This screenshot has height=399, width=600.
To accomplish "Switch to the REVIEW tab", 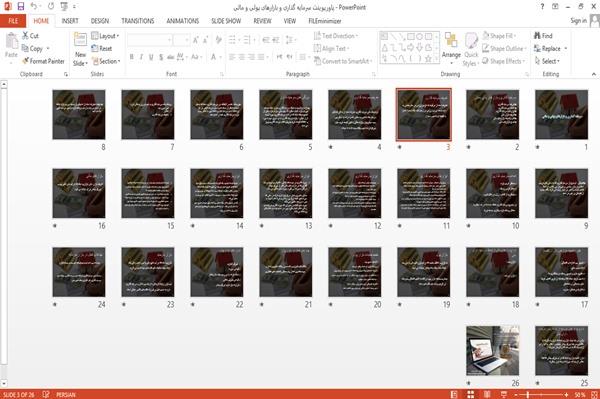I will [262, 21].
